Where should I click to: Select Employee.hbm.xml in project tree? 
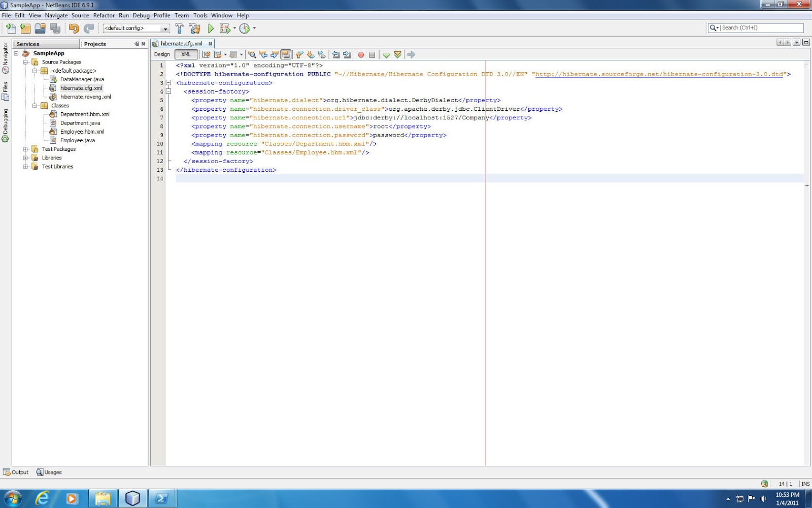coord(82,132)
